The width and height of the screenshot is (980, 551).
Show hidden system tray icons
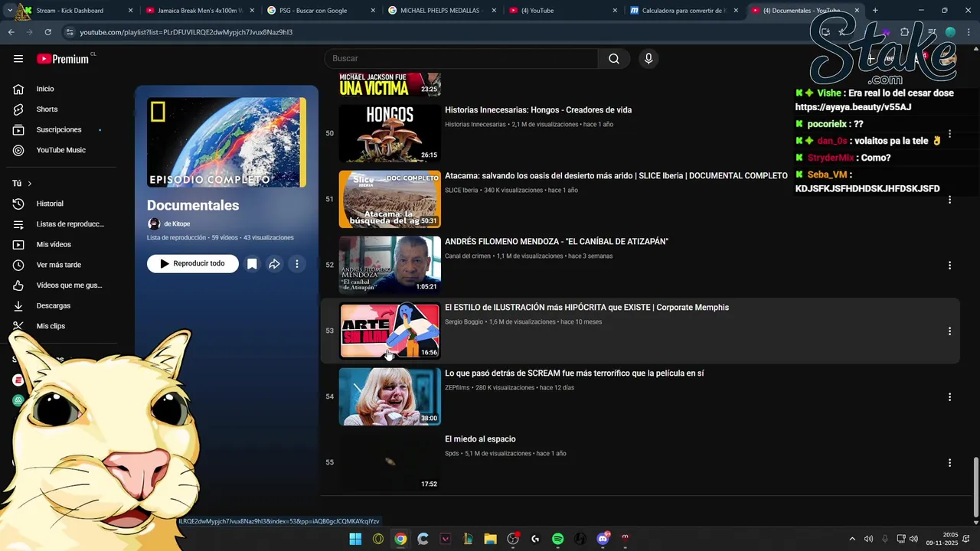[x=851, y=539]
